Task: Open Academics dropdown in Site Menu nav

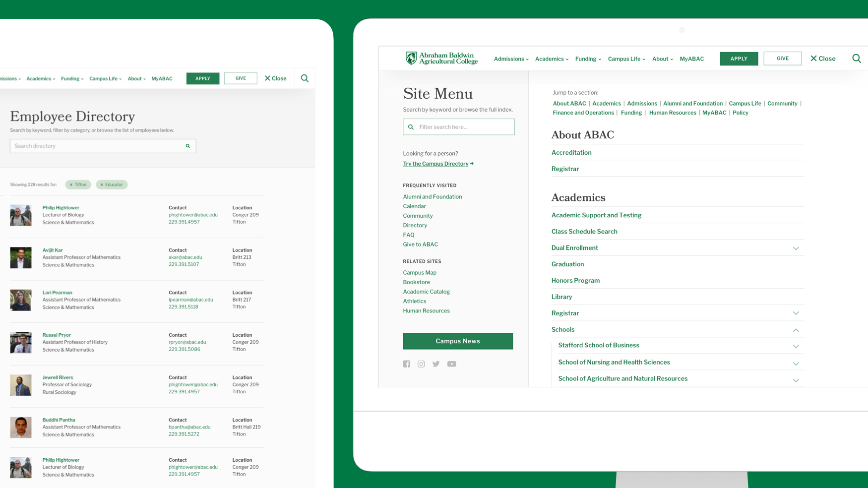Action: [x=552, y=59]
